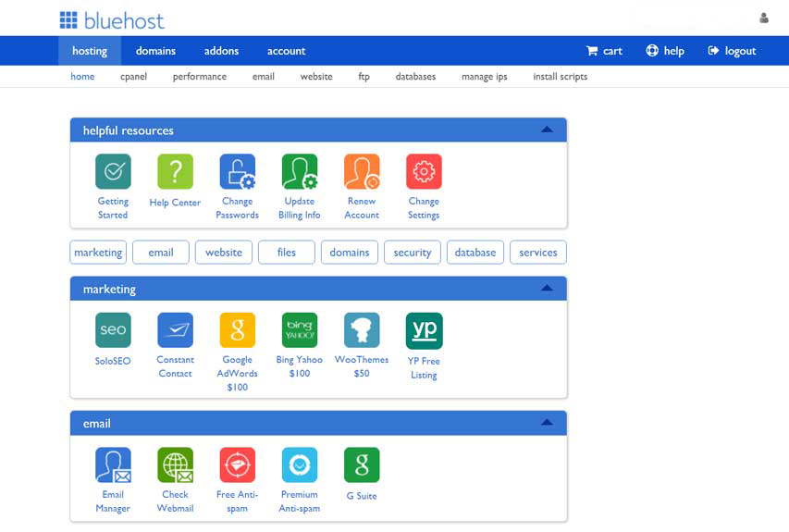Click the WooThemes $50 icon

(x=362, y=330)
